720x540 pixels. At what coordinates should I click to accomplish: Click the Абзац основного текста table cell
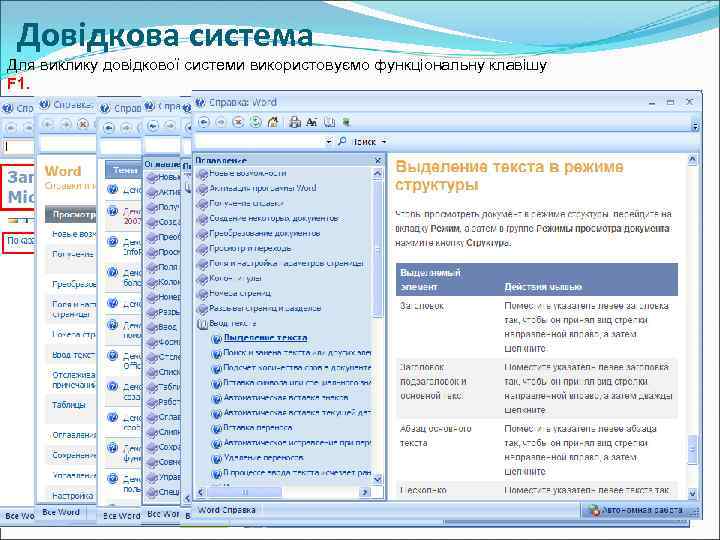[435, 436]
